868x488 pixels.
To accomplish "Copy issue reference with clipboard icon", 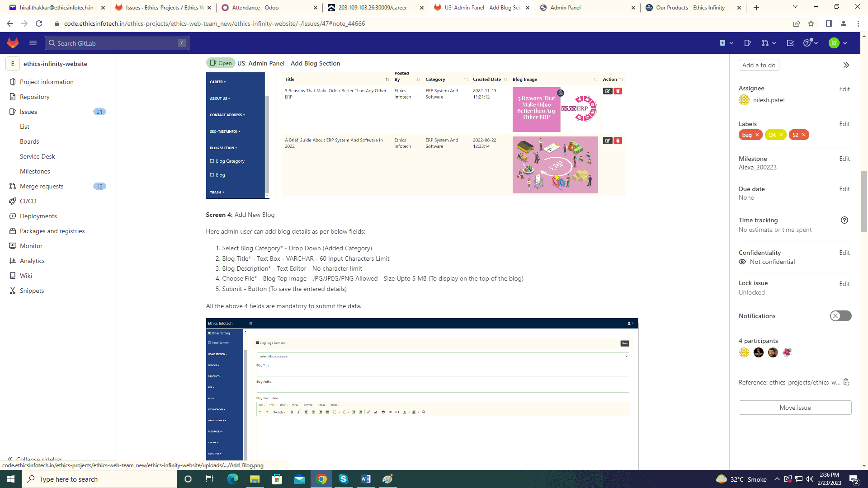I will [846, 382].
